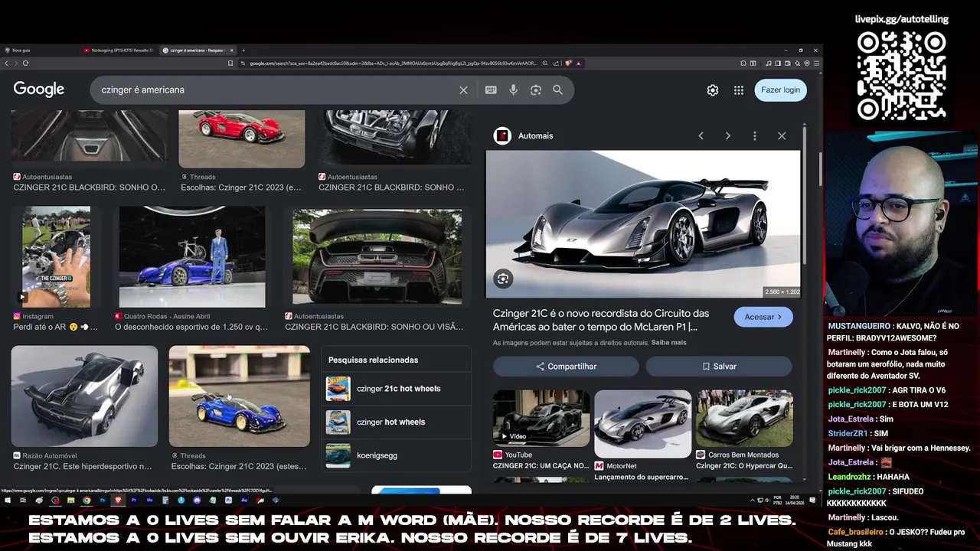Open Premiere Pro from the taskbar
The width and height of the screenshot is (980, 551).
tap(134, 500)
